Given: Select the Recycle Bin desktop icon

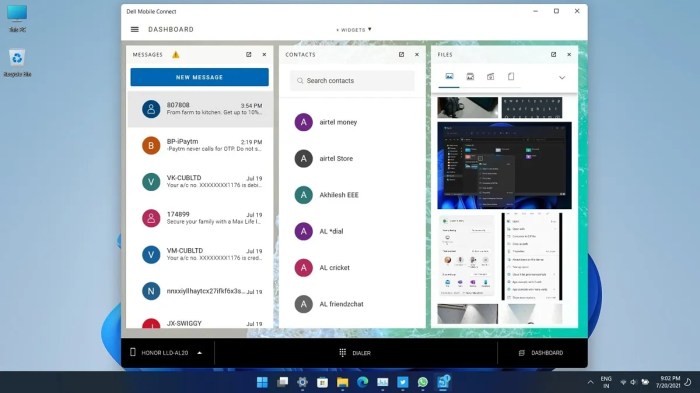Looking at the screenshot, I should tap(17, 63).
